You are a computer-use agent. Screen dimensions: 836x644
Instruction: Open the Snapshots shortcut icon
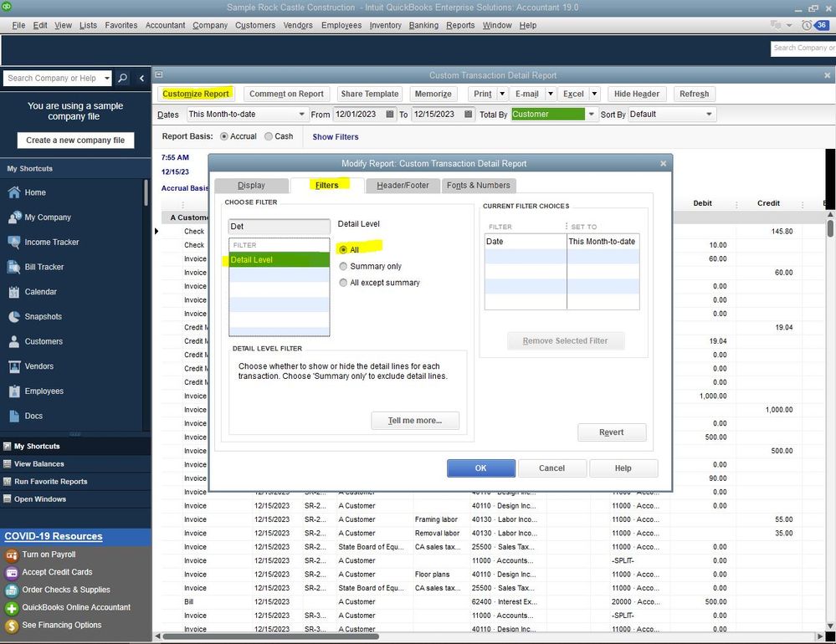[14, 316]
